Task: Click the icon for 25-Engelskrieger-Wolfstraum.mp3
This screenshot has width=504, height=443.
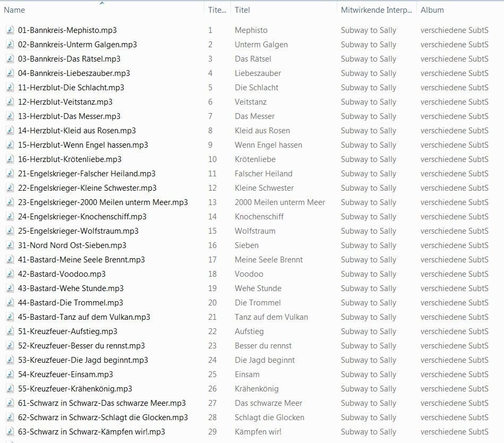Action: coord(10,231)
